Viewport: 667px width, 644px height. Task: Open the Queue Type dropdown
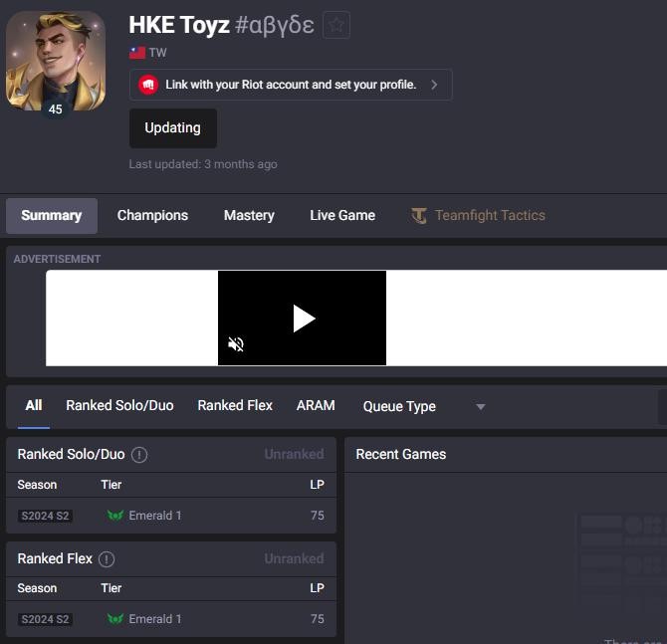point(424,407)
